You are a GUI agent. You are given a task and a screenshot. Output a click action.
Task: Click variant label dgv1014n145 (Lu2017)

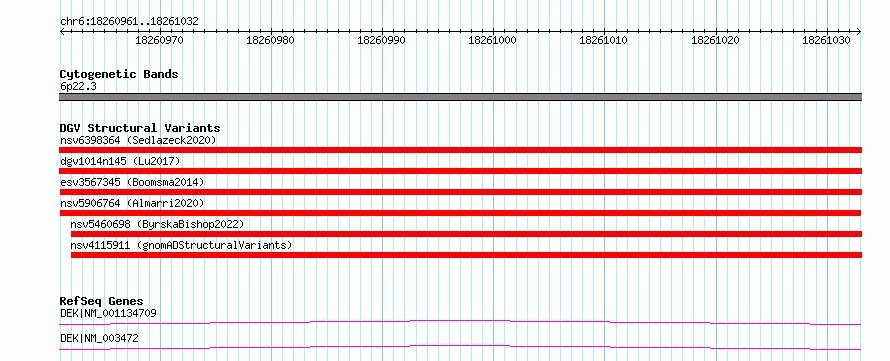pyautogui.click(x=120, y=161)
